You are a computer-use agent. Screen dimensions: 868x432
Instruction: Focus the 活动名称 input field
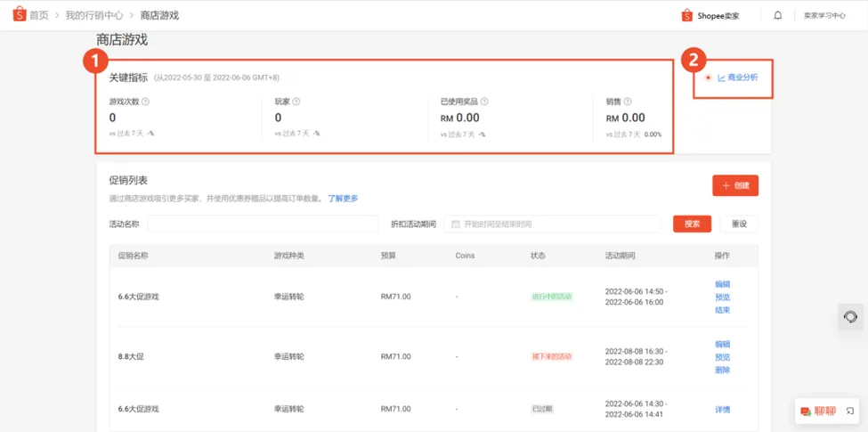(x=263, y=224)
